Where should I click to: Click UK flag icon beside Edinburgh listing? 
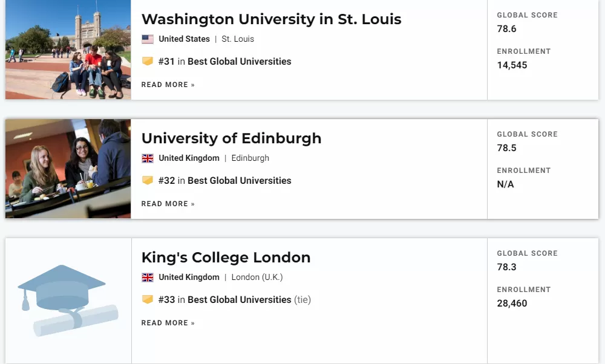[148, 158]
